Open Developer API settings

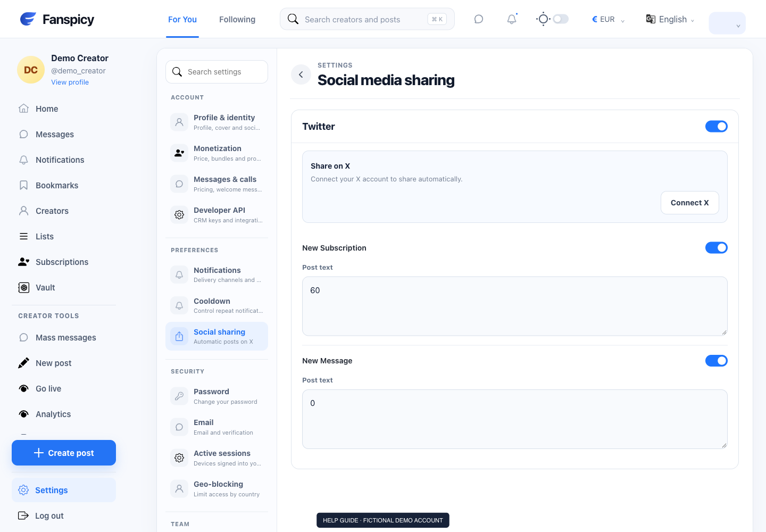(x=217, y=214)
